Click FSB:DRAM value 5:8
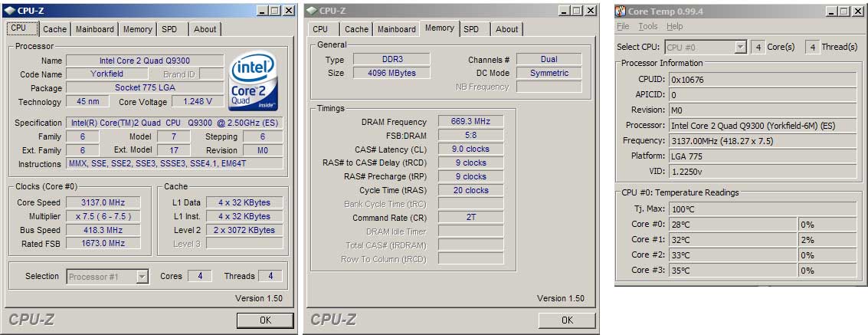The image size is (868, 335). (470, 135)
